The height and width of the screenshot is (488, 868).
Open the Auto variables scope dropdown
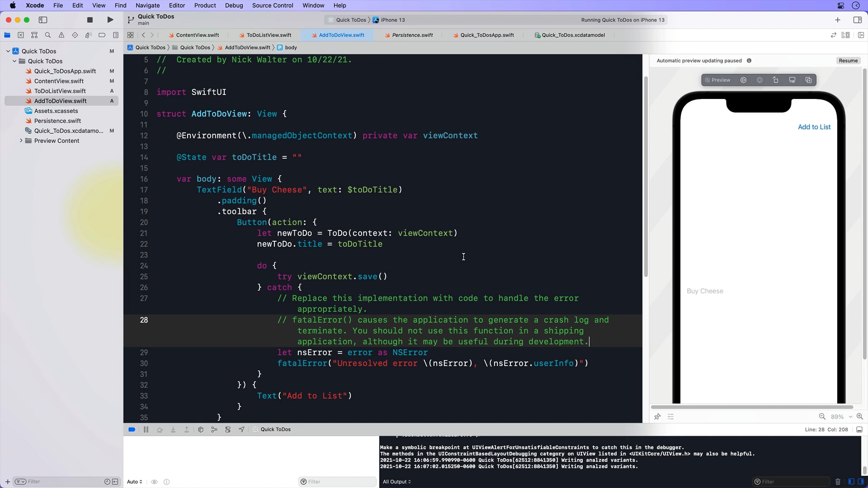(135, 482)
